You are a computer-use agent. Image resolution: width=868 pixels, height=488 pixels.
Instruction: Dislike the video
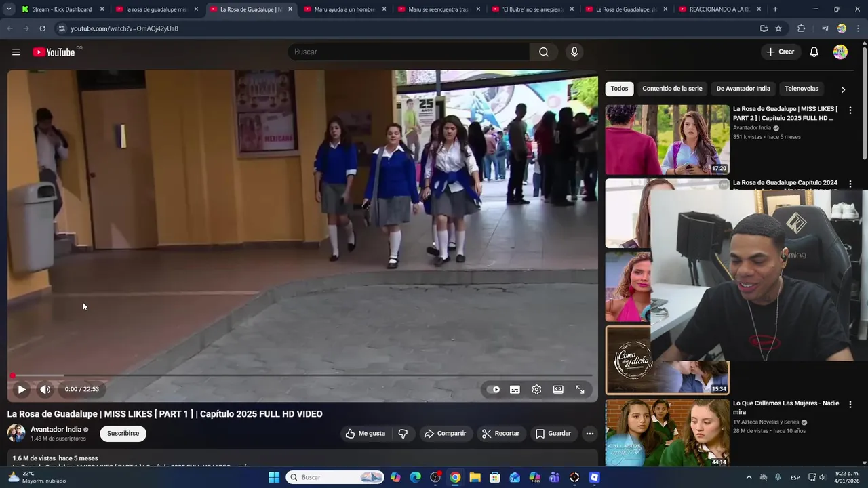403,434
